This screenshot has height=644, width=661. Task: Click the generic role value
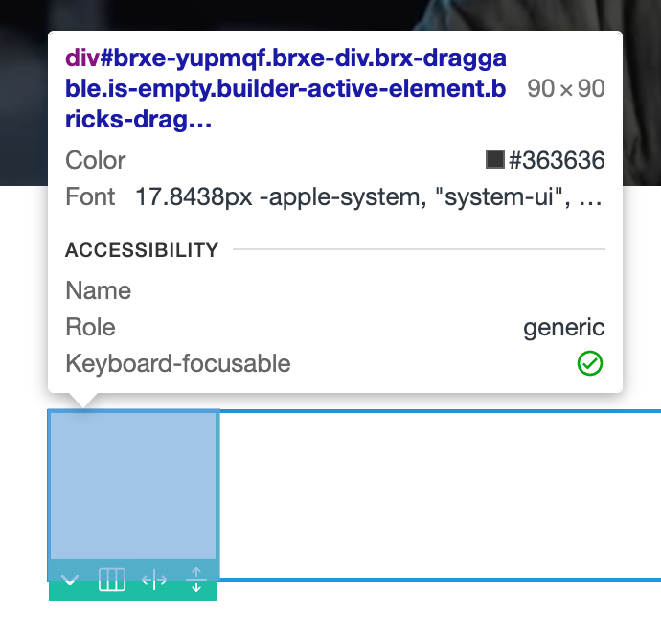(564, 328)
